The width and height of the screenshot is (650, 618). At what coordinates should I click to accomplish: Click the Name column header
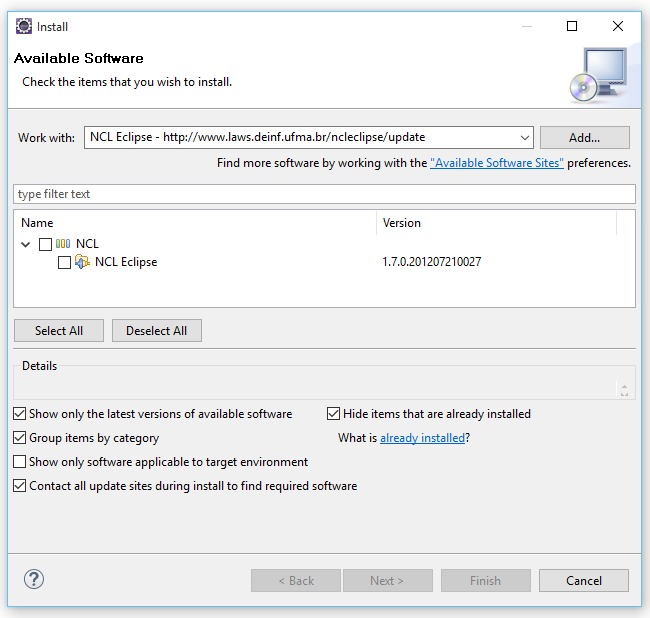pos(195,223)
